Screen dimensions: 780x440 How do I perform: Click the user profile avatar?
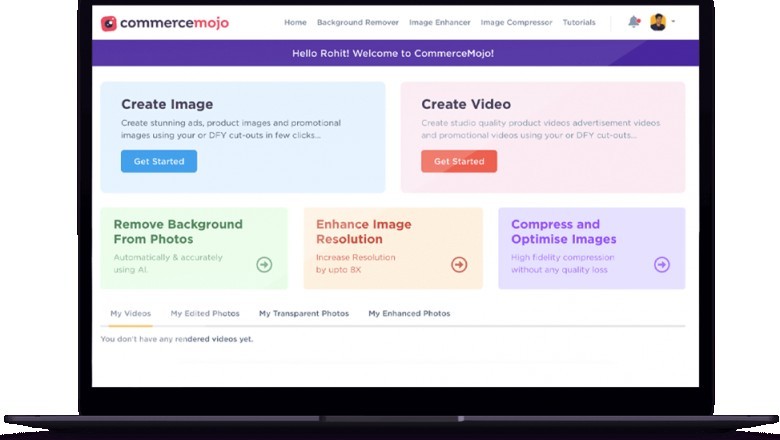pos(658,22)
